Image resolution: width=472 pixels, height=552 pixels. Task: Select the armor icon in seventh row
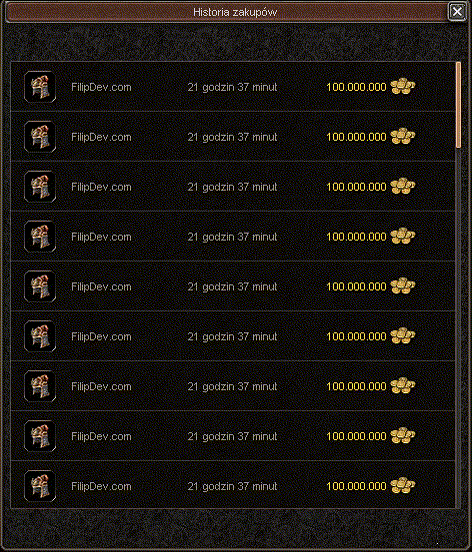tap(40, 386)
